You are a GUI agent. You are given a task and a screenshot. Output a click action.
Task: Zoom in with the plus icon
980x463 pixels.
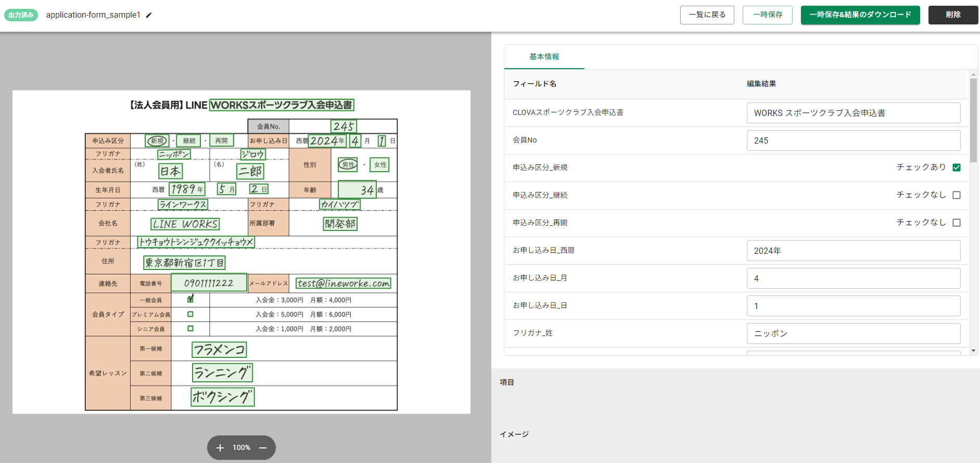(x=220, y=448)
